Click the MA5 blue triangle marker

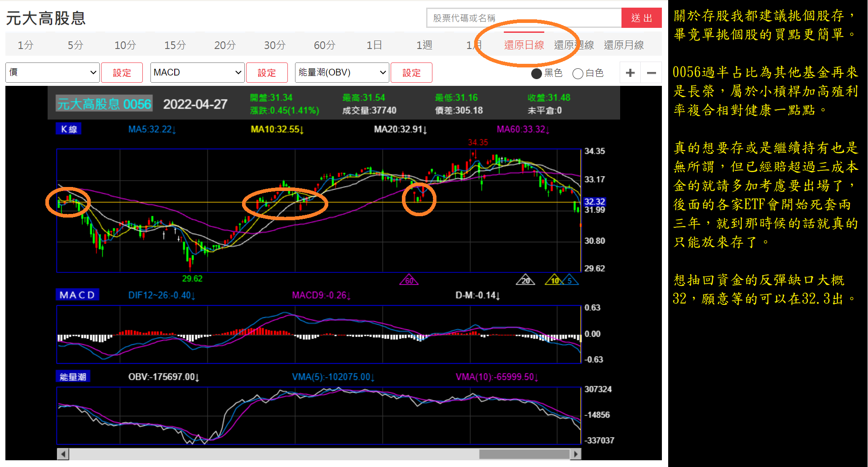click(570, 280)
